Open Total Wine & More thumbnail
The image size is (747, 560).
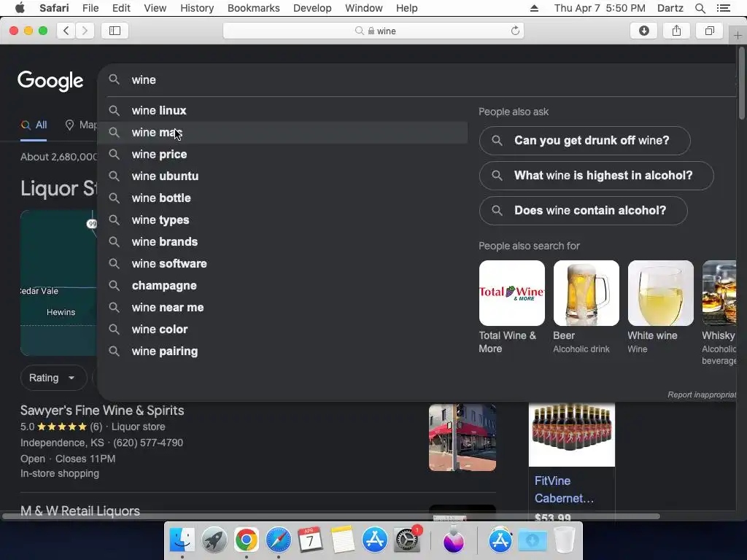(511, 293)
